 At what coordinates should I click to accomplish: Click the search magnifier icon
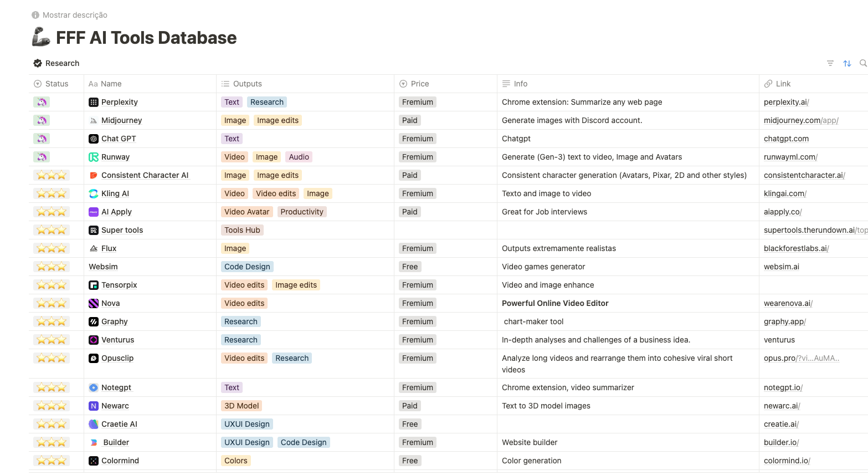[x=862, y=63]
